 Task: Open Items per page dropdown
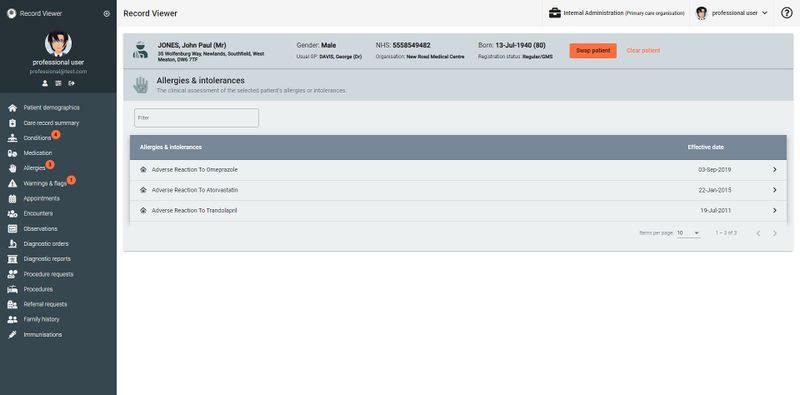click(688, 233)
